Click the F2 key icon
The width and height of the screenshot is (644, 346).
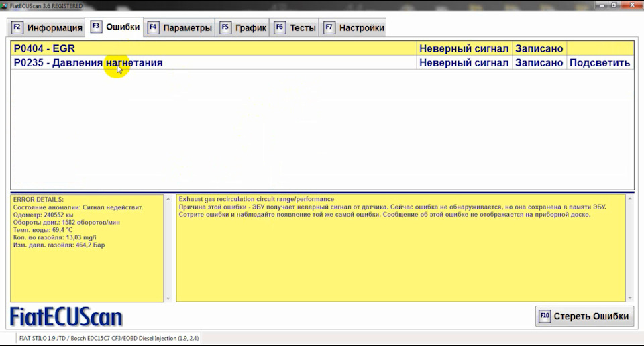[x=17, y=27]
